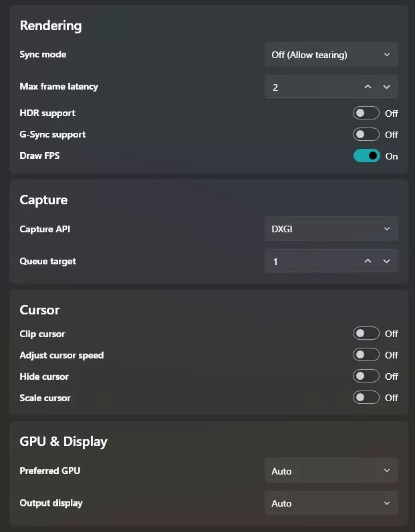Decrease Queue target with down arrow
415x532 pixels.
[x=386, y=261]
